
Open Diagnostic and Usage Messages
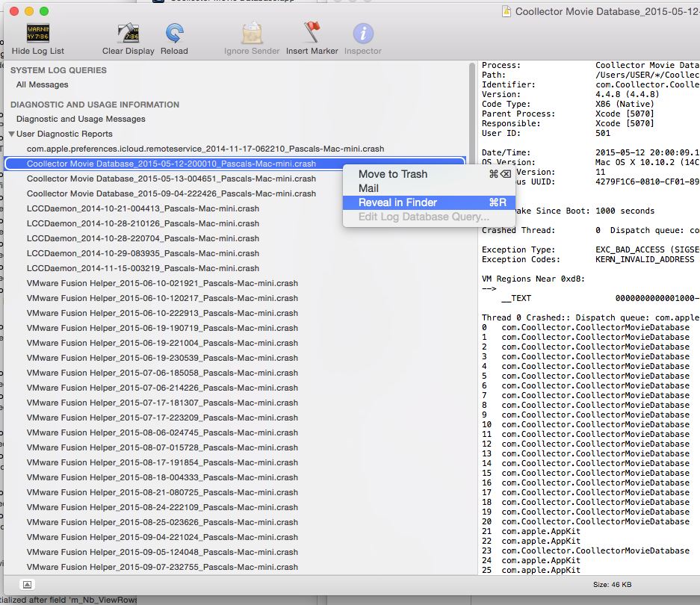(81, 120)
